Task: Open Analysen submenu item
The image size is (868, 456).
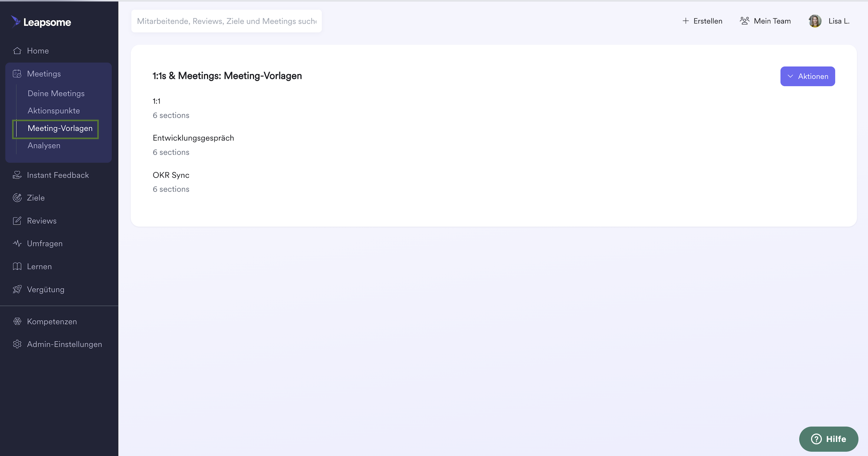Action: (44, 145)
